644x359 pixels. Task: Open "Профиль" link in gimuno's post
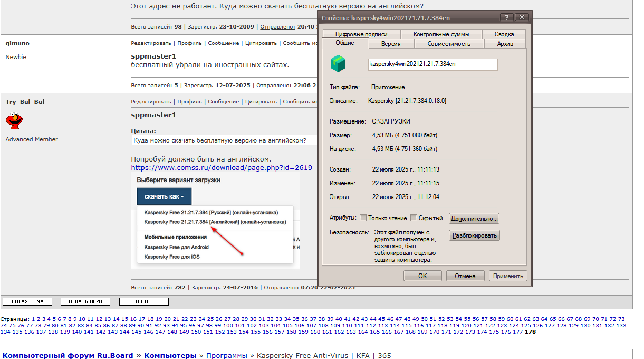[x=189, y=43]
